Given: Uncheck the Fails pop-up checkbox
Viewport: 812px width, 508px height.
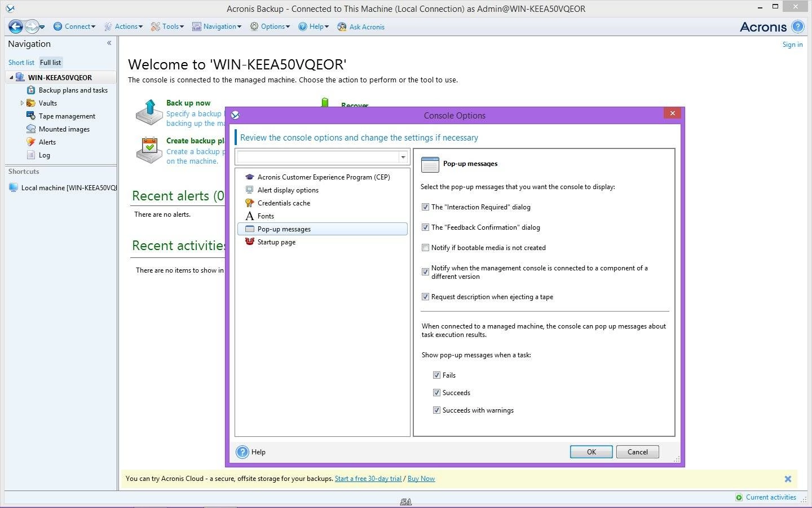Looking at the screenshot, I should click(436, 375).
